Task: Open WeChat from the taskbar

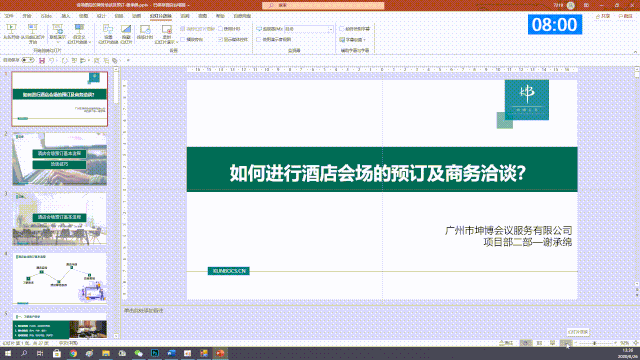Action: coord(138,353)
